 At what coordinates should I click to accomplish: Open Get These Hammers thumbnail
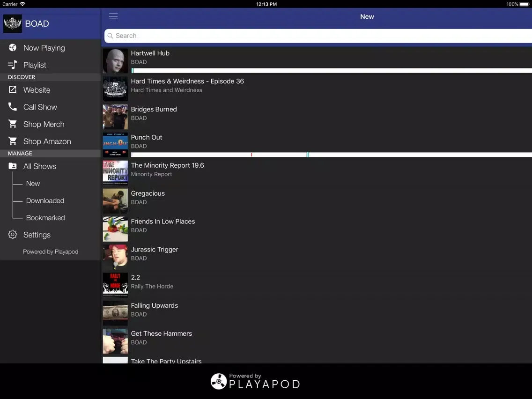(115, 341)
